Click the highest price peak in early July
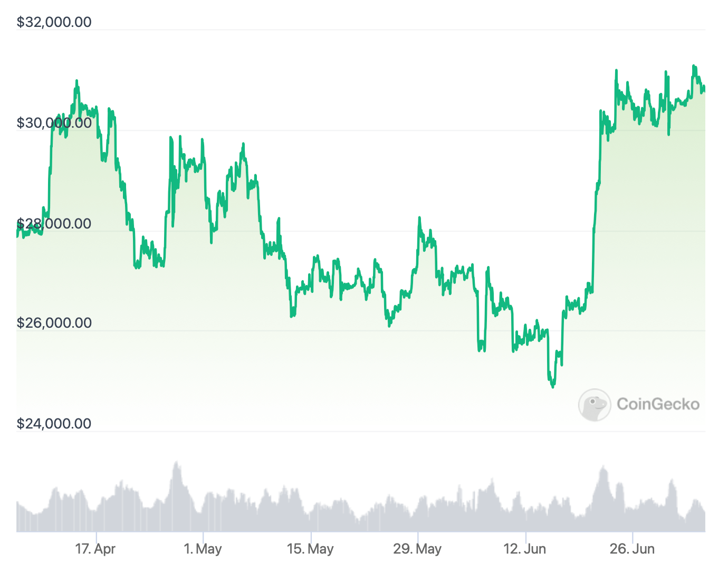 [x=694, y=66]
